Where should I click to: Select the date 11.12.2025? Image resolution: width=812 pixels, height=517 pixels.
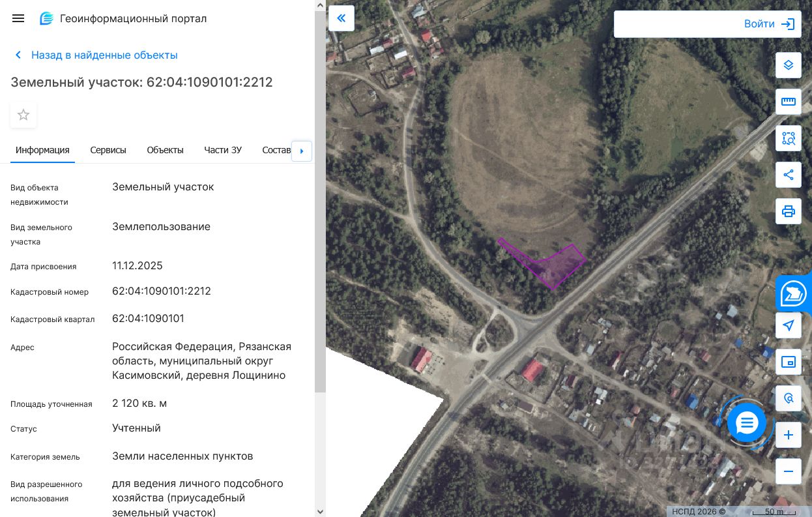pyautogui.click(x=138, y=266)
